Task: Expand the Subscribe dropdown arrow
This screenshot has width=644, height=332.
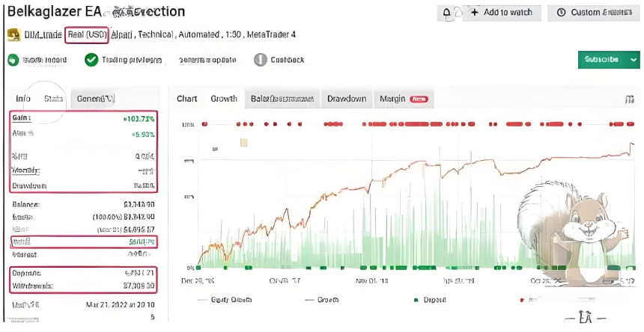Action: click(634, 60)
